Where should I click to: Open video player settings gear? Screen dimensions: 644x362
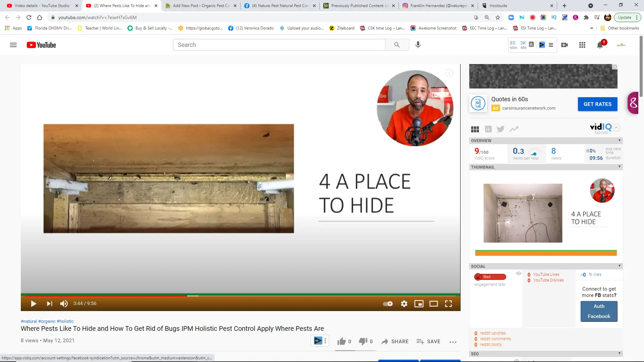(x=404, y=304)
